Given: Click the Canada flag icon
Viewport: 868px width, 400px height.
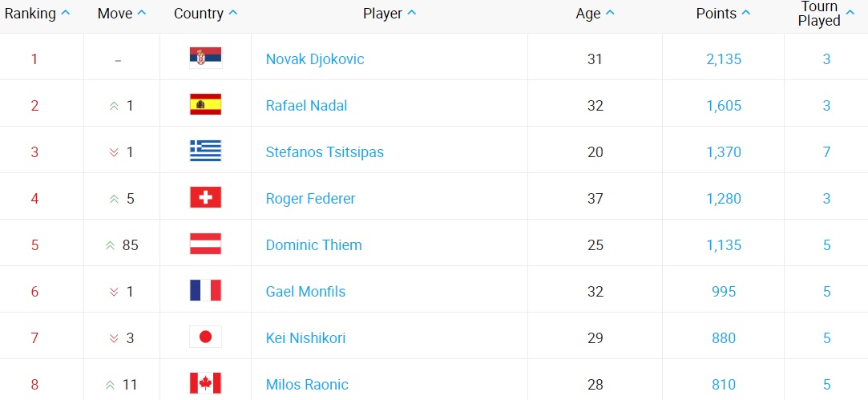Looking at the screenshot, I should (x=205, y=384).
